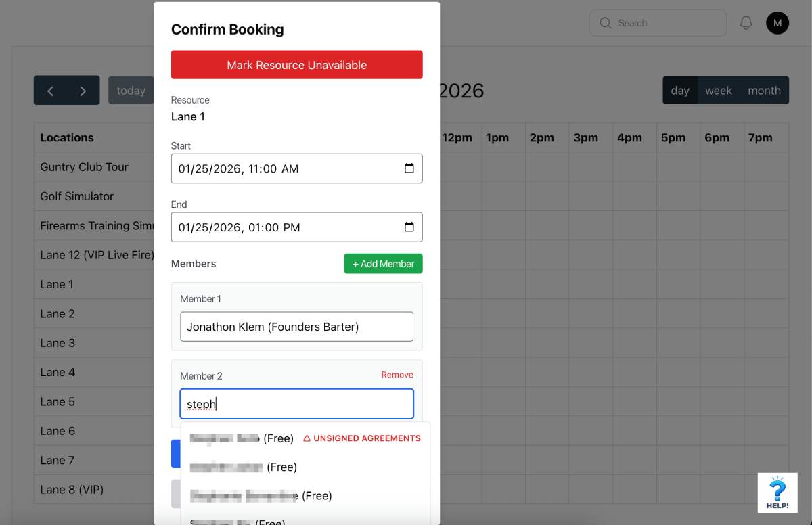Viewport: 812px width, 525px height.
Task: Switch to the week view
Action: point(718,91)
